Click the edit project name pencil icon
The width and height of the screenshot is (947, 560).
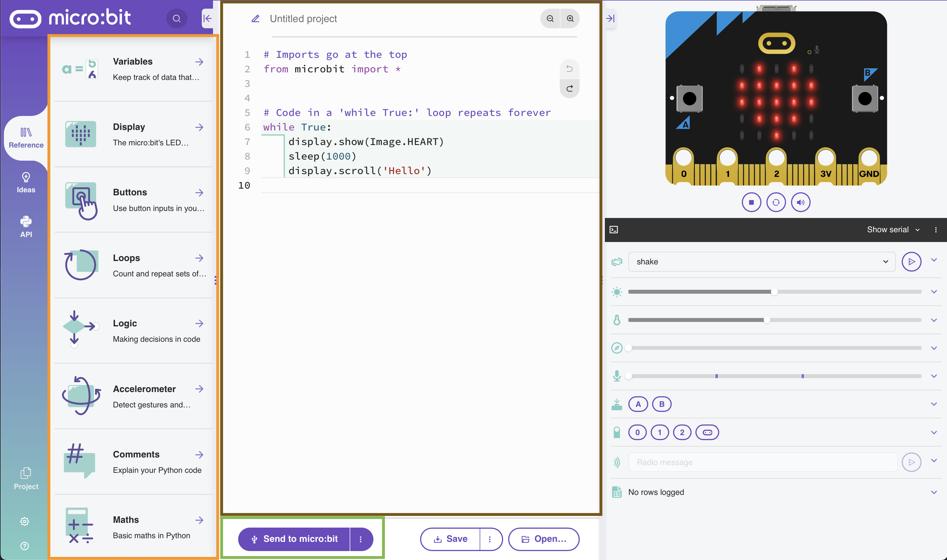tap(255, 18)
